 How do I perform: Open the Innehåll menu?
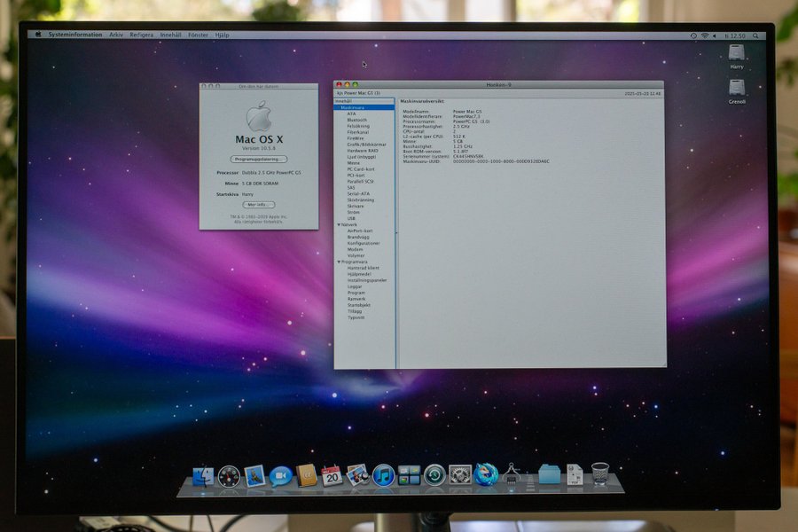tap(170, 35)
